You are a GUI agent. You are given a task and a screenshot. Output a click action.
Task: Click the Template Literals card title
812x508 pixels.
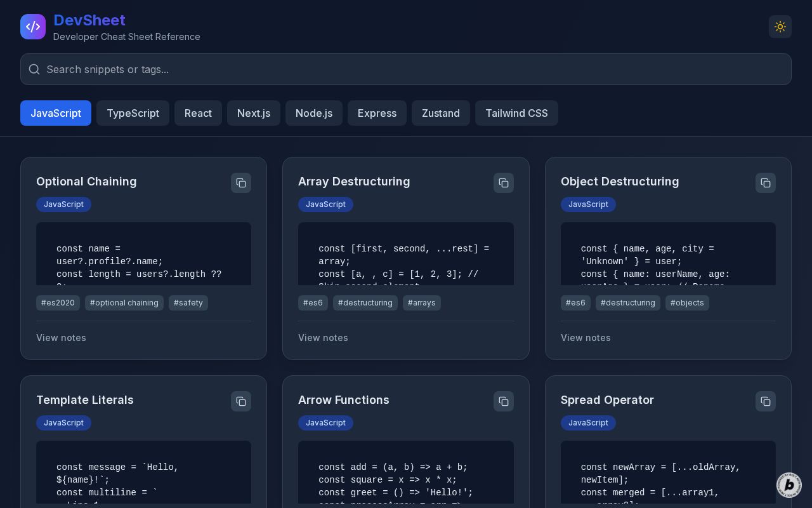point(85,400)
